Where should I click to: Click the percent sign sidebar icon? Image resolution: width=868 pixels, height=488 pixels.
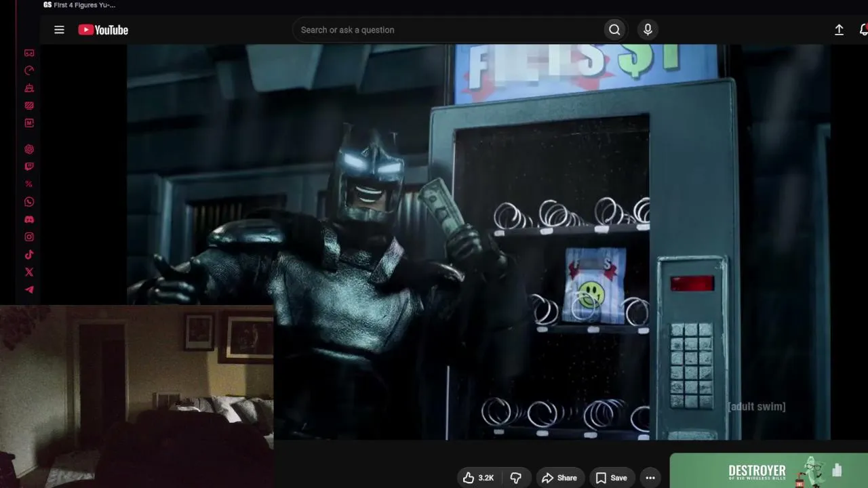[x=29, y=184]
